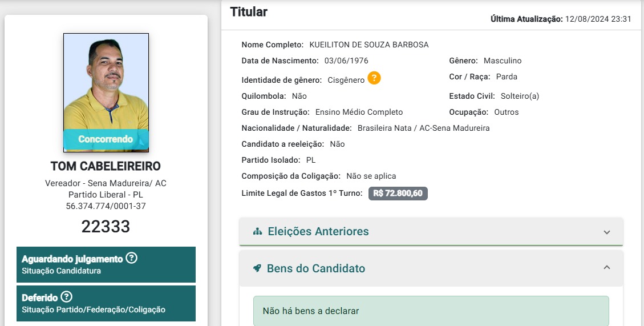Click the Titular heading
Image resolution: width=644 pixels, height=326 pixels.
249,12
